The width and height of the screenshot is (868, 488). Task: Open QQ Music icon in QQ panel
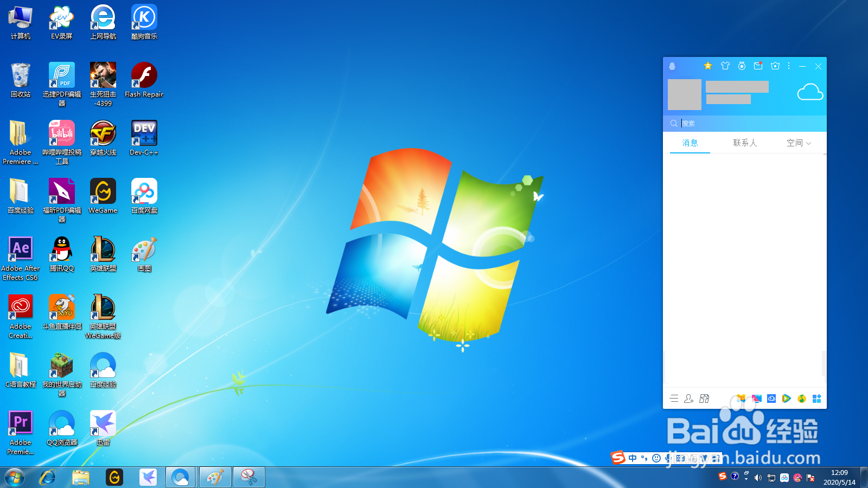coord(801,399)
